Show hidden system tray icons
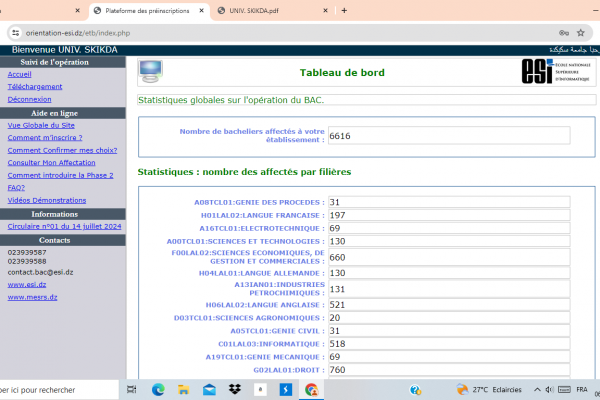Image resolution: width=600 pixels, height=400 pixels. [537, 390]
